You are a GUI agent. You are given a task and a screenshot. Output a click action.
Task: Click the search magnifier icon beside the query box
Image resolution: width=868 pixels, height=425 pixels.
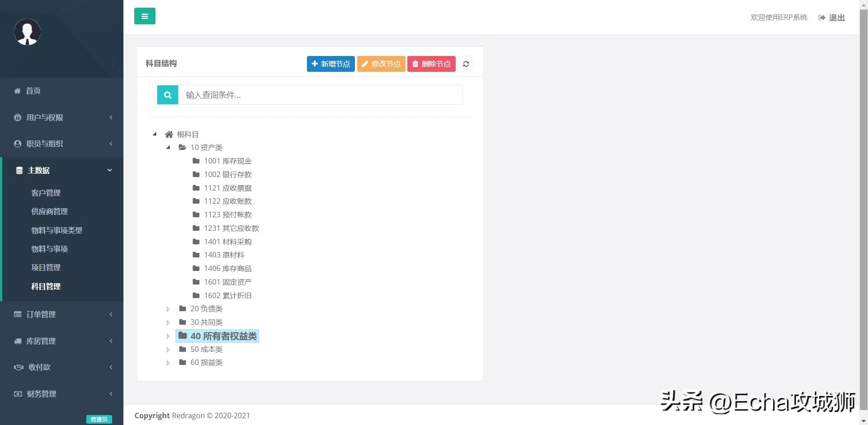tap(167, 95)
